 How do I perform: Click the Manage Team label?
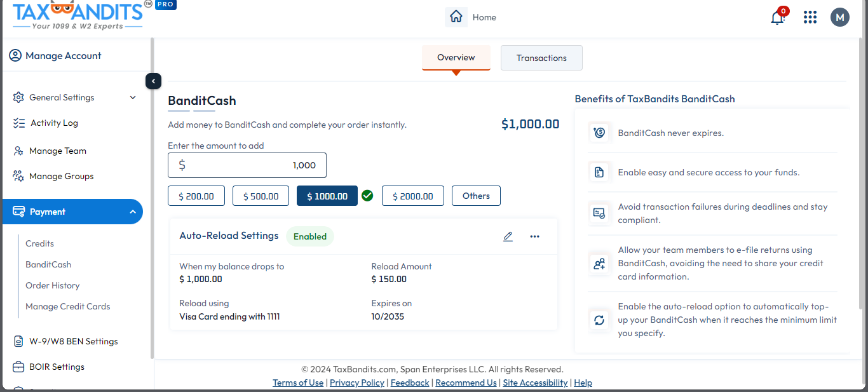[x=58, y=151]
